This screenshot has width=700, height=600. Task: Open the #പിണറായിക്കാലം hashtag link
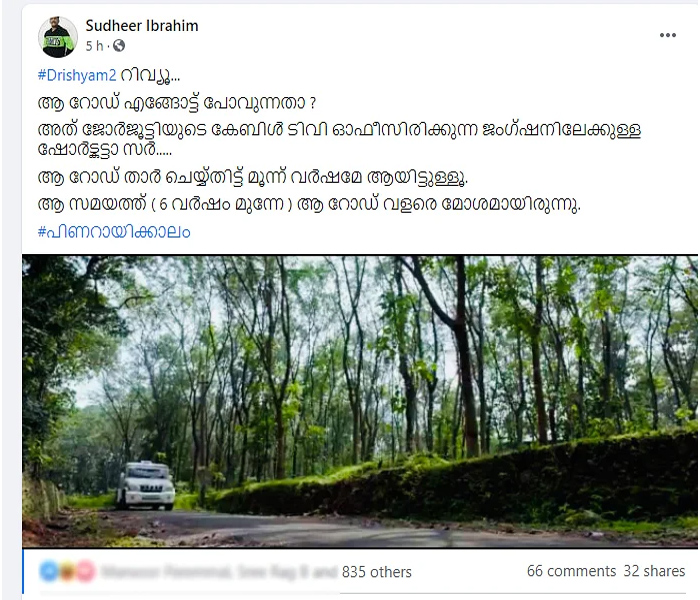click(x=114, y=232)
